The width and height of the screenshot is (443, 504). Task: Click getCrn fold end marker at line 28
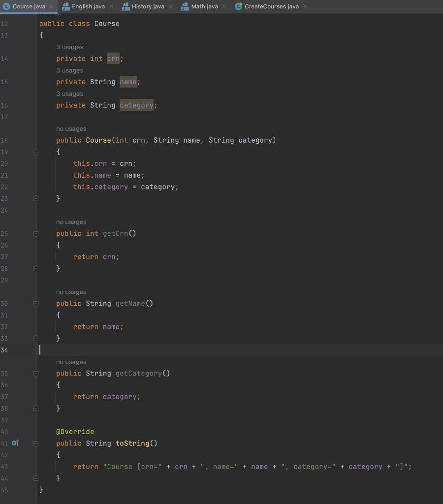(x=36, y=268)
